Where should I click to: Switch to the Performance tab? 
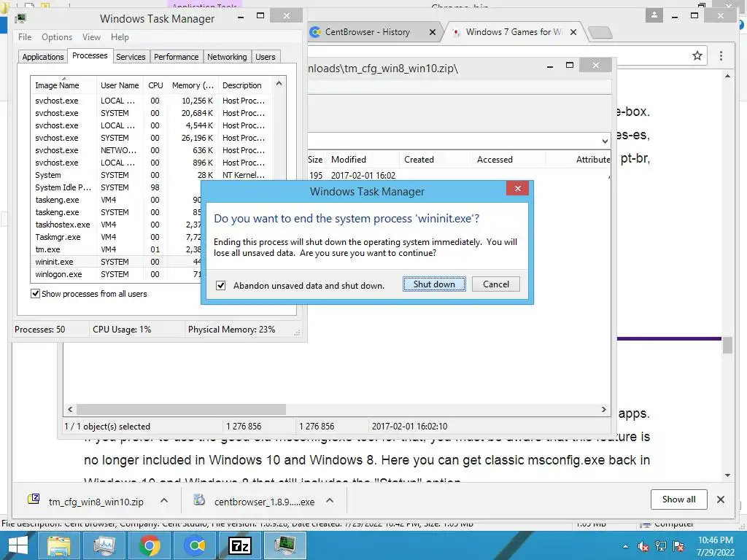click(177, 57)
